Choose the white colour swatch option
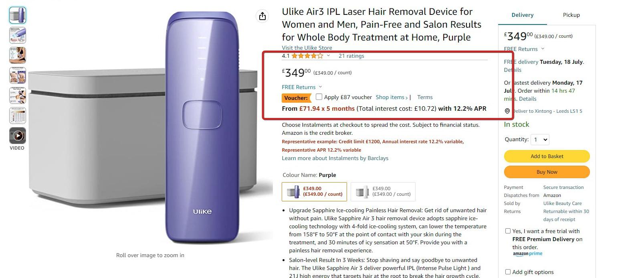Screen dimensions: 644x278 (x=383, y=191)
